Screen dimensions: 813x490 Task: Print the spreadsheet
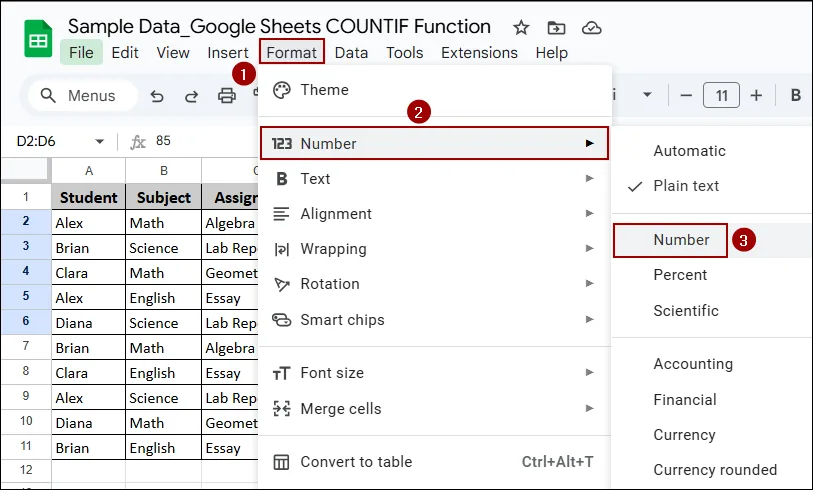pyautogui.click(x=227, y=96)
